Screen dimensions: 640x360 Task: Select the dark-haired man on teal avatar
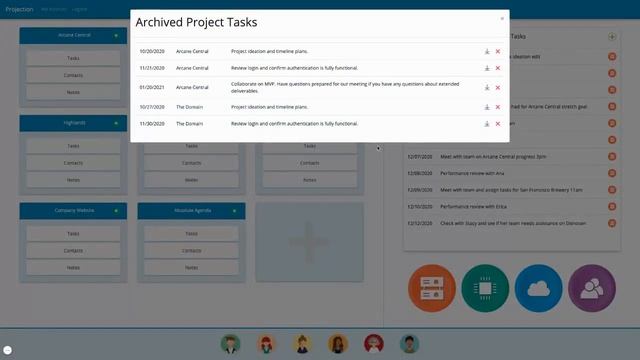click(x=409, y=344)
